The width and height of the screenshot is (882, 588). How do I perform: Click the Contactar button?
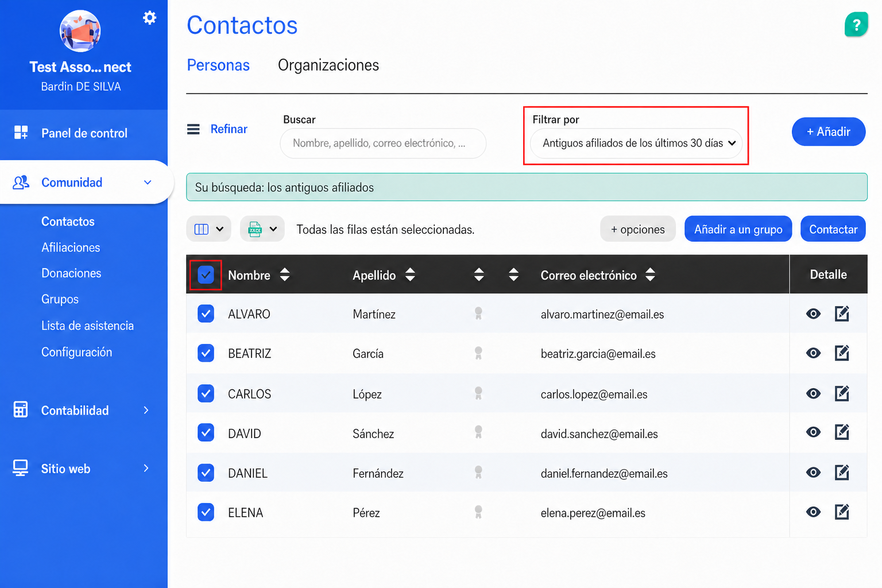click(x=833, y=229)
